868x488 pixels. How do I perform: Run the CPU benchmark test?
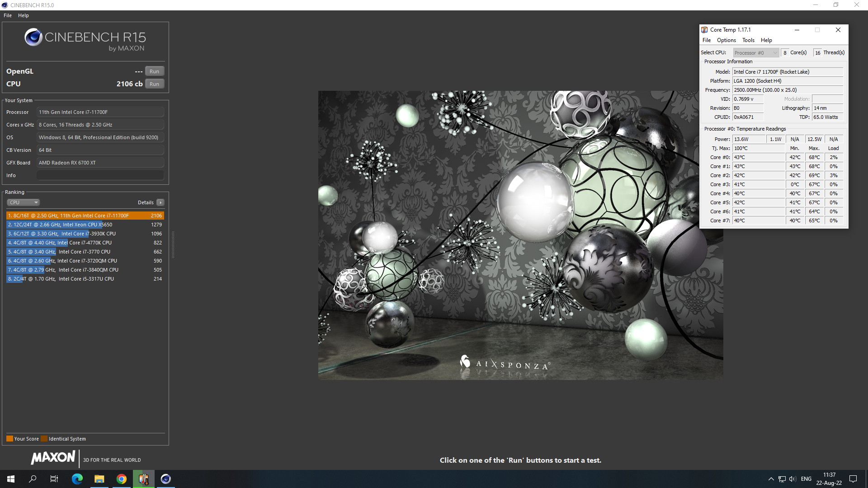(x=154, y=84)
